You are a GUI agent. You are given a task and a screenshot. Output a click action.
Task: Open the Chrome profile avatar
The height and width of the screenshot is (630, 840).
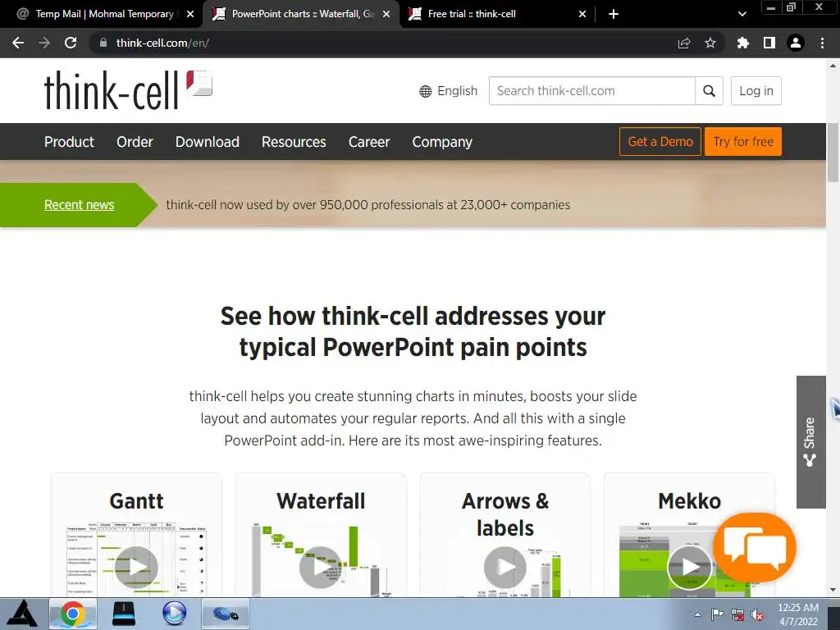[796, 43]
